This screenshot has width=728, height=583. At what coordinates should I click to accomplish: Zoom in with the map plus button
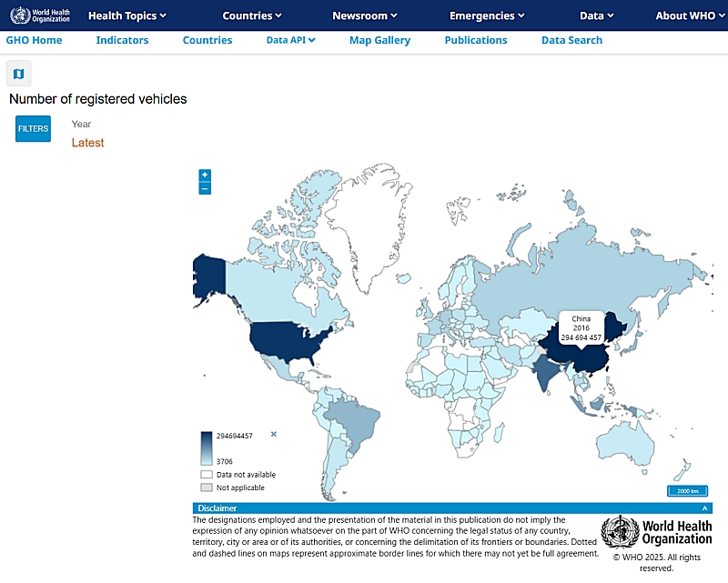tap(205, 175)
